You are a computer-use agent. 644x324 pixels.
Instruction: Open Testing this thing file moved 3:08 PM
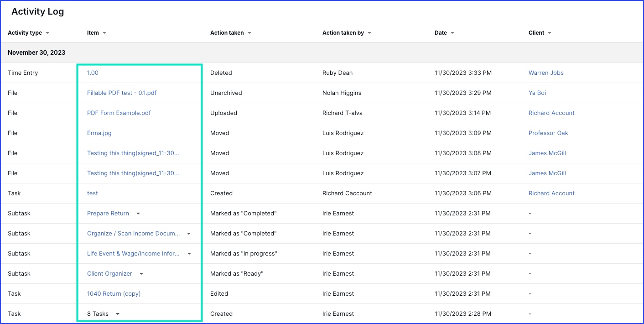coord(133,153)
